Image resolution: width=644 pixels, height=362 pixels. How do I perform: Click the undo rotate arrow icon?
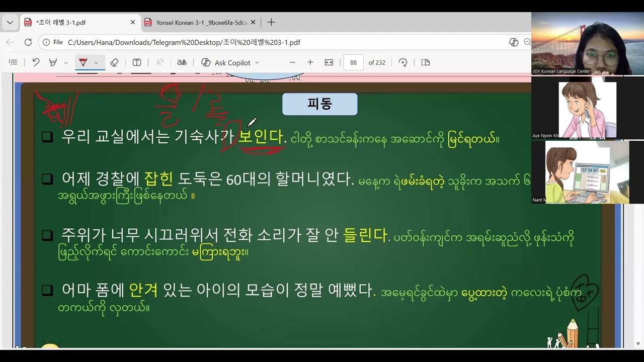point(36,62)
